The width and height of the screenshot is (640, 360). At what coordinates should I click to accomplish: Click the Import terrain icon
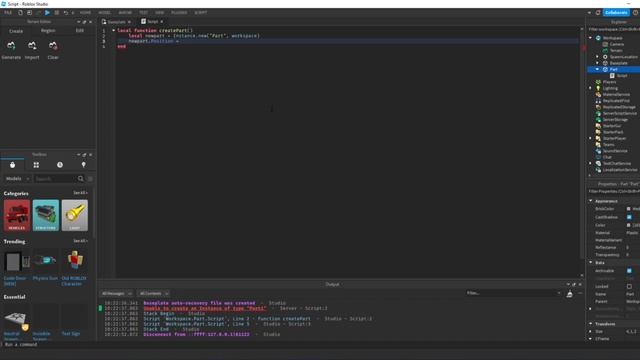coord(32,46)
